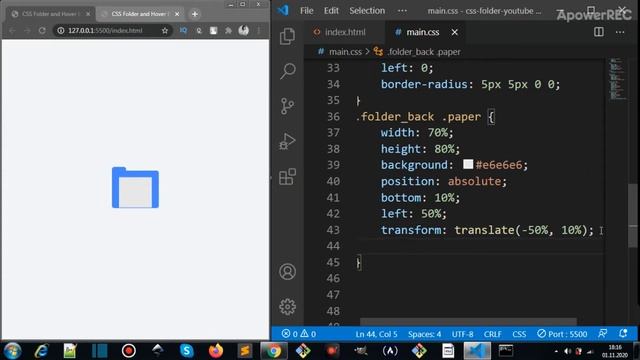Screen dimensions: 640x360
Task: Open editor More Actions ellipsis
Action: 620,32
